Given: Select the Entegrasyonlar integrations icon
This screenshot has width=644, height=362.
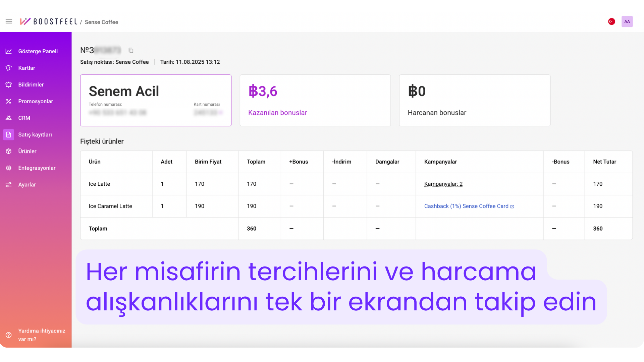Looking at the screenshot, I should point(9,168).
